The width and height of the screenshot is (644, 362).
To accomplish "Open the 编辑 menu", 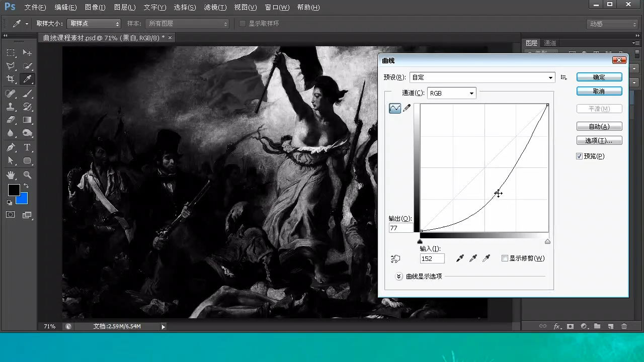I will pos(65,8).
